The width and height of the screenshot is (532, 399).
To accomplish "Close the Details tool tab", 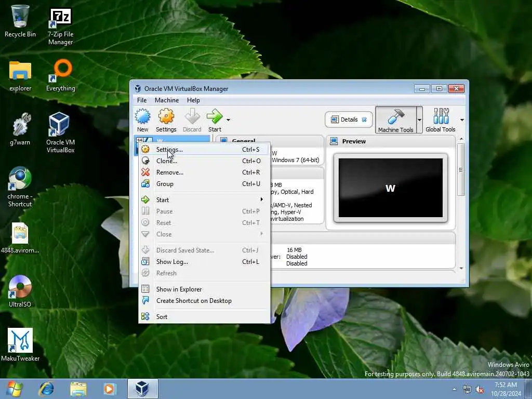I will (364, 119).
